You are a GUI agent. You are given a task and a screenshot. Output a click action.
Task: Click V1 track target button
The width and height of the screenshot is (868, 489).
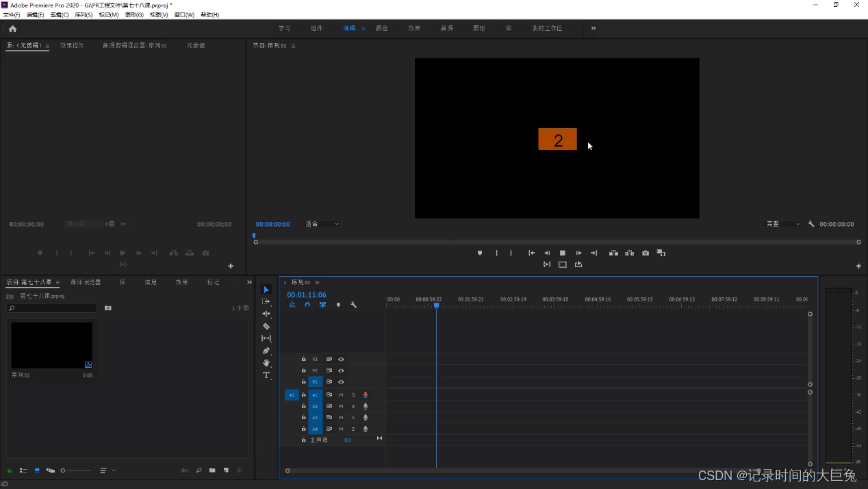tap(315, 382)
